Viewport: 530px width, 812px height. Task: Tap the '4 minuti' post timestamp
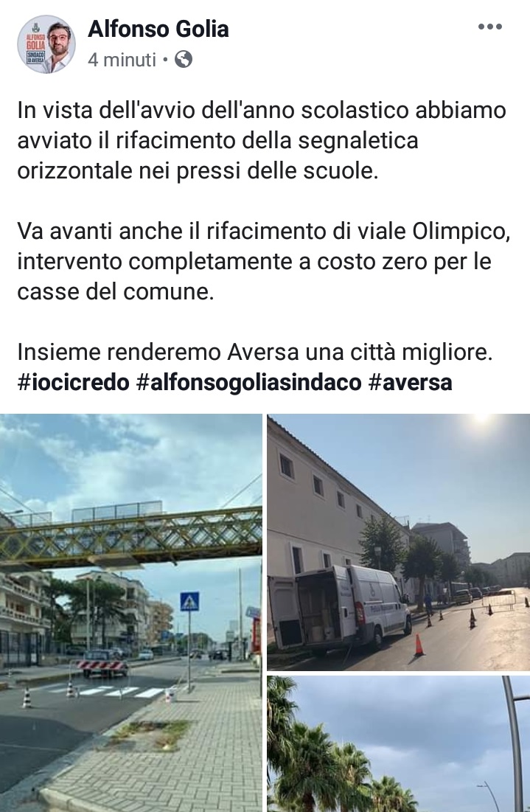pyautogui.click(x=122, y=60)
